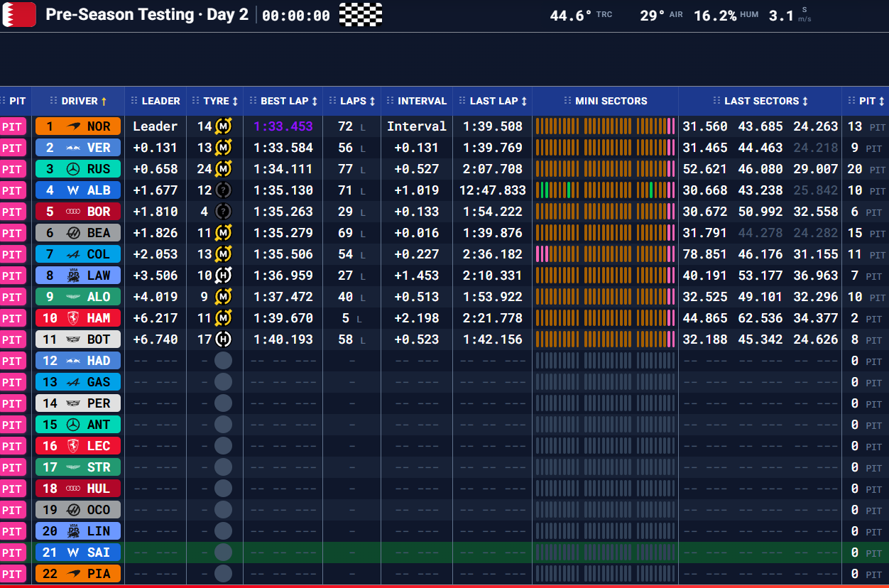
Task: Click Norris's medium tyre icon
Action: (224, 126)
